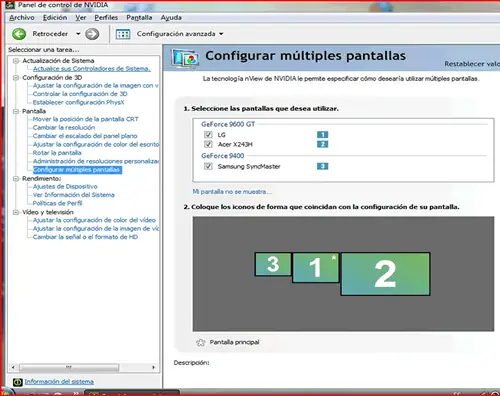Click the blue number 3 badge next to Samsung SyncMaster

(x=322, y=166)
